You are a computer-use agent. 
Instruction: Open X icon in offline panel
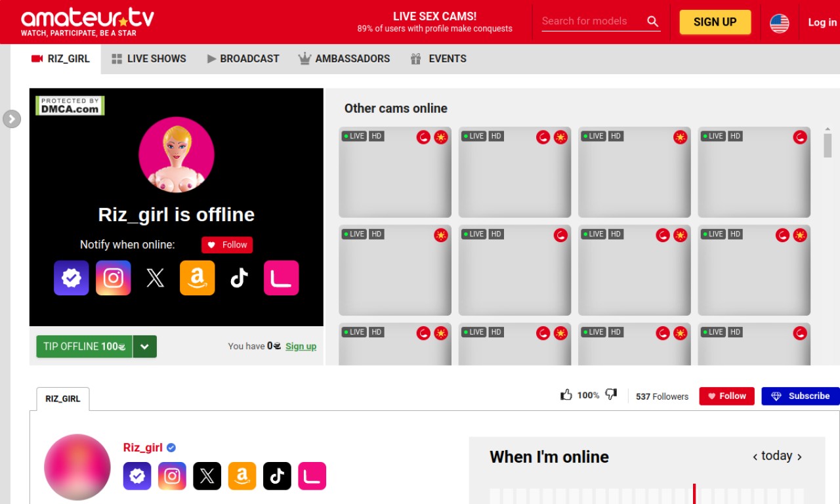point(156,278)
